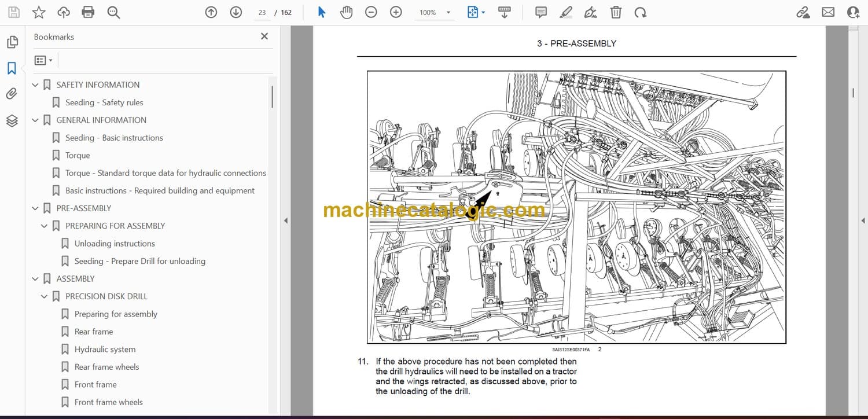Viewport: 868px width, 419px height.
Task: Collapse the SAFETY INFORMATION bookmark
Action: coord(35,85)
